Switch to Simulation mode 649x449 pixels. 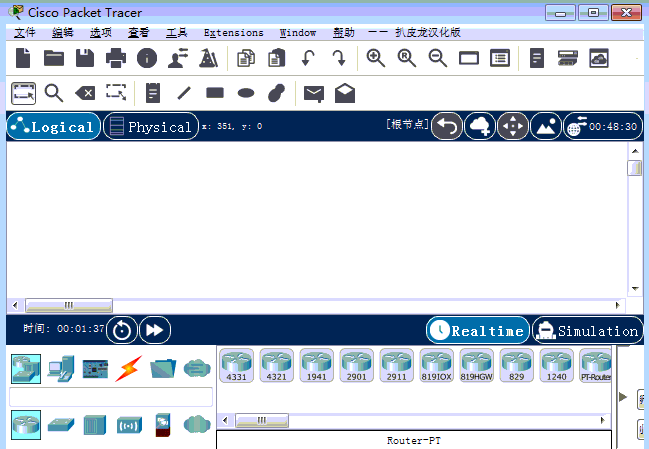click(x=588, y=330)
